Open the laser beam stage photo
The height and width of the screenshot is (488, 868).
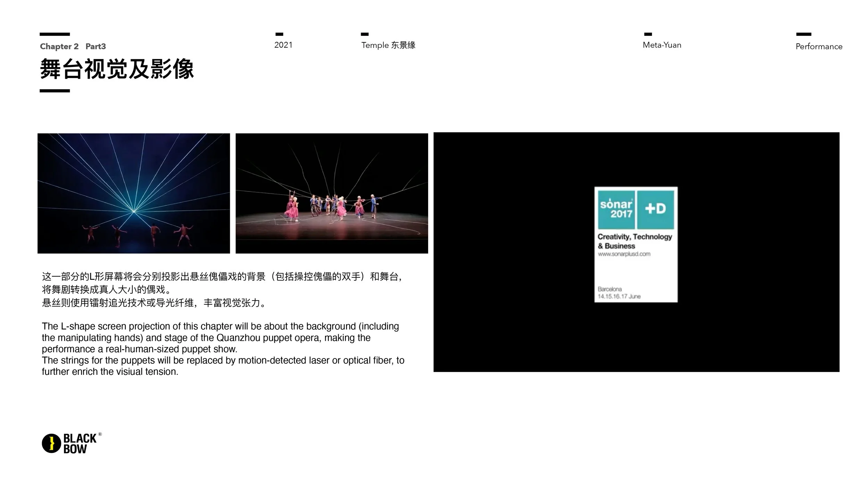[x=134, y=193]
